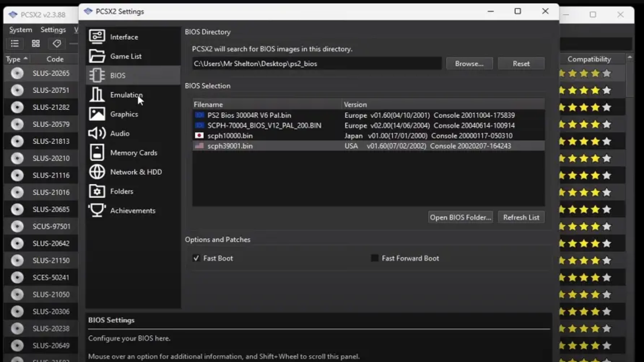Maximize the PCSX2 Settings window
This screenshot has height=362, width=644.
[518, 11]
